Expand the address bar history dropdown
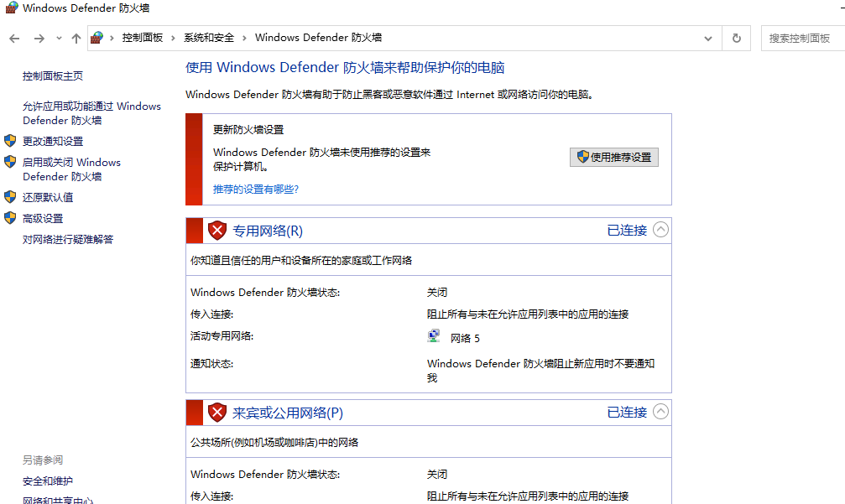The width and height of the screenshot is (845, 504). click(x=708, y=39)
